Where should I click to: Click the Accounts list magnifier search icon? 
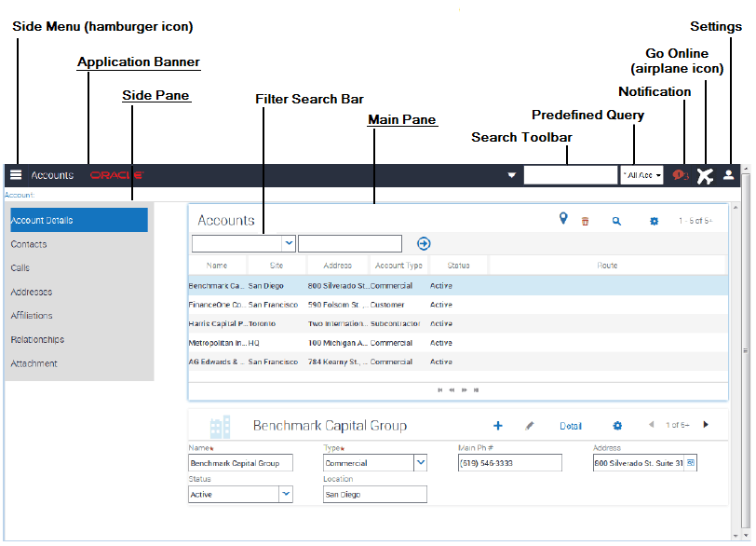point(616,222)
